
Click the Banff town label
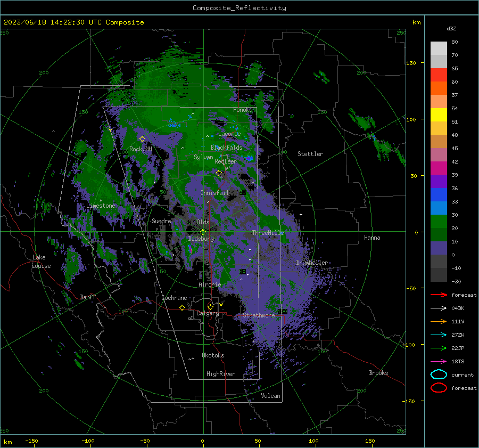[x=88, y=297]
